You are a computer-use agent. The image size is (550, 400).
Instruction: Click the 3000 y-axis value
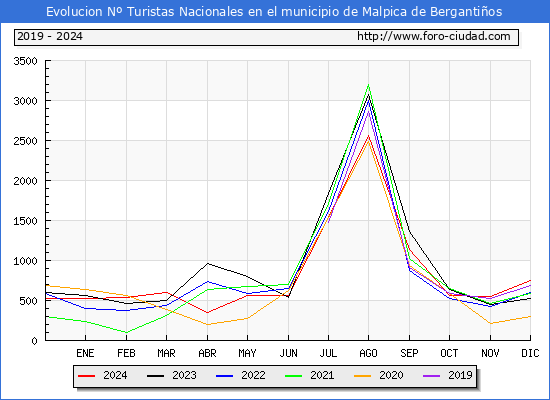[25, 101]
